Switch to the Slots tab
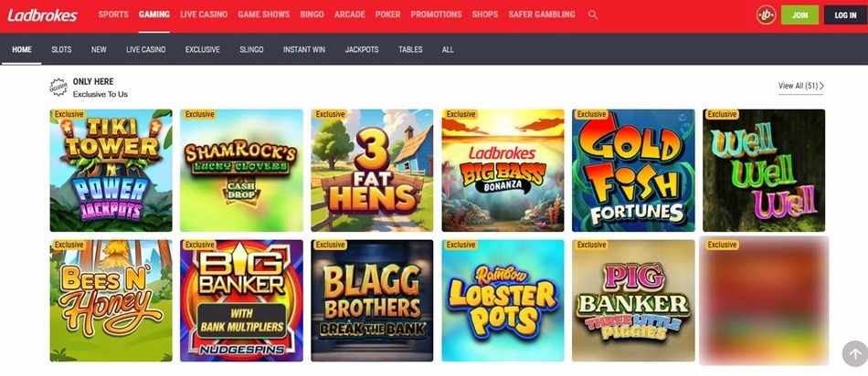 pyautogui.click(x=61, y=49)
